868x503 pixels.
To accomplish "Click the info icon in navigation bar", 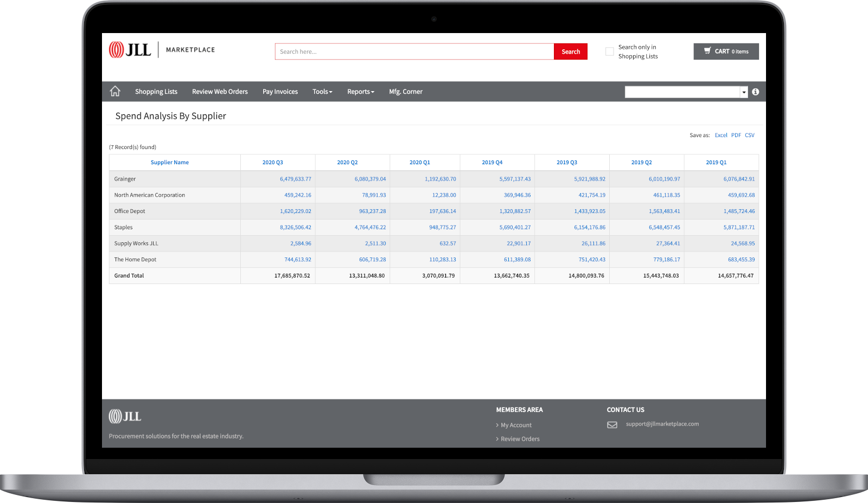I will click(755, 92).
